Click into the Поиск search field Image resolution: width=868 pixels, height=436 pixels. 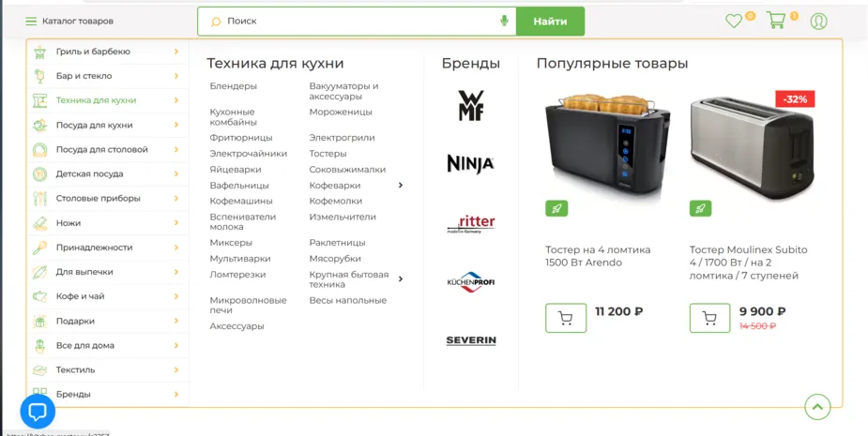point(358,22)
